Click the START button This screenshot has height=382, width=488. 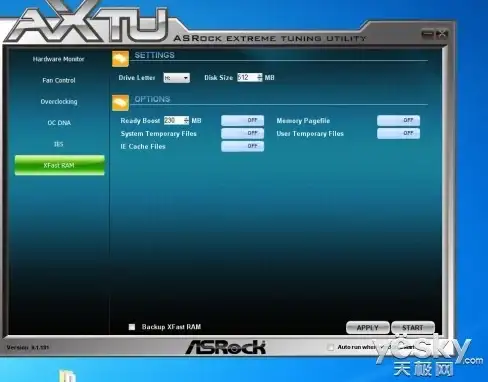click(x=413, y=328)
